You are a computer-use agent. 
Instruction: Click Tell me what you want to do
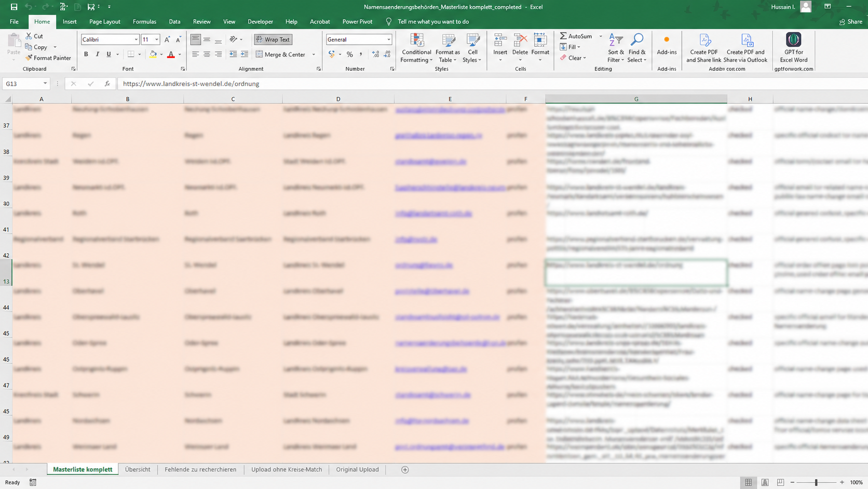[433, 22]
